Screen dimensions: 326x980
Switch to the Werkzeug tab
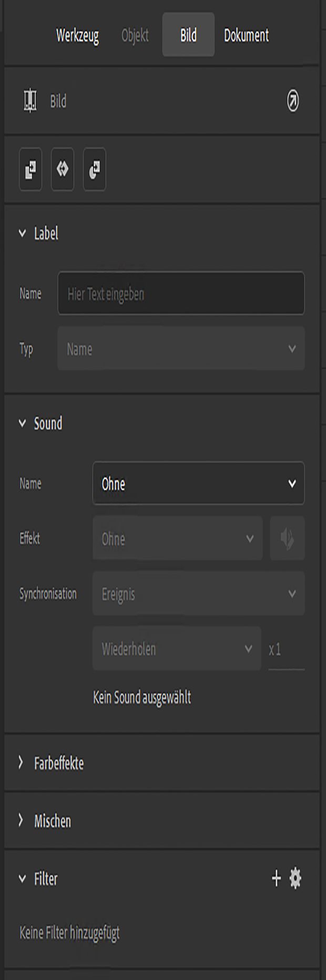pyautogui.click(x=77, y=35)
